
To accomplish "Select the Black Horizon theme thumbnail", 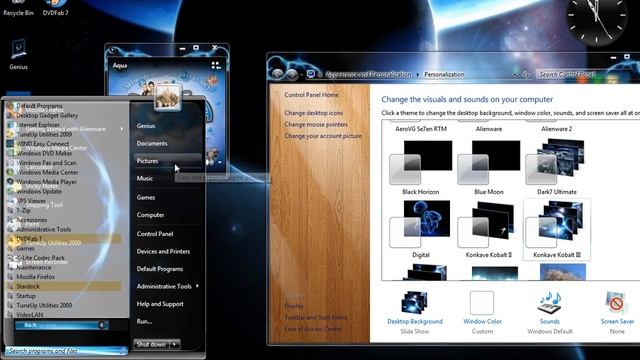I will pyautogui.click(x=420, y=162).
